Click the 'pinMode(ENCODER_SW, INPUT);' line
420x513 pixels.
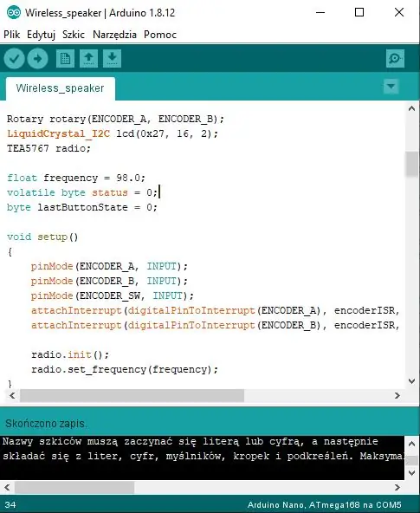coord(113,295)
